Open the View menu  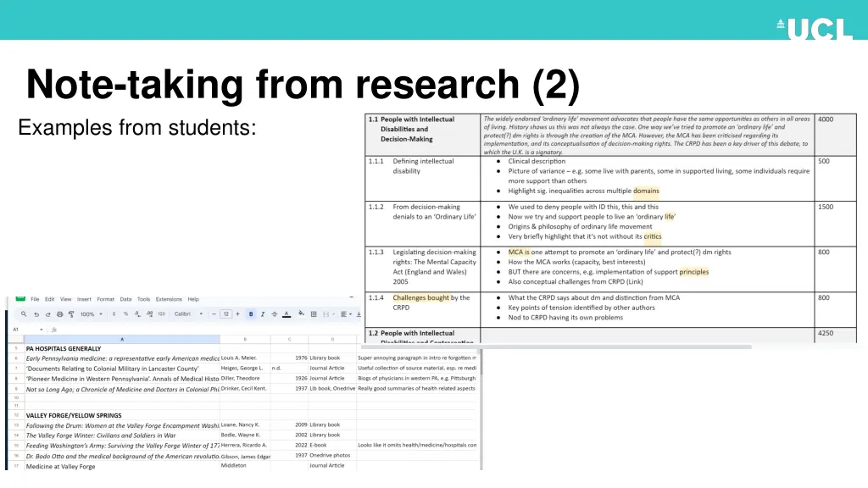66,299
